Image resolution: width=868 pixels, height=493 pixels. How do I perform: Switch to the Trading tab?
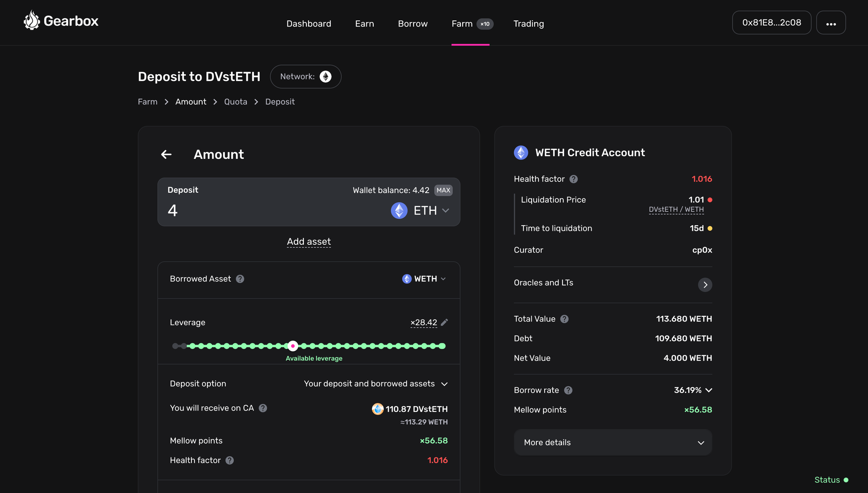[529, 23]
